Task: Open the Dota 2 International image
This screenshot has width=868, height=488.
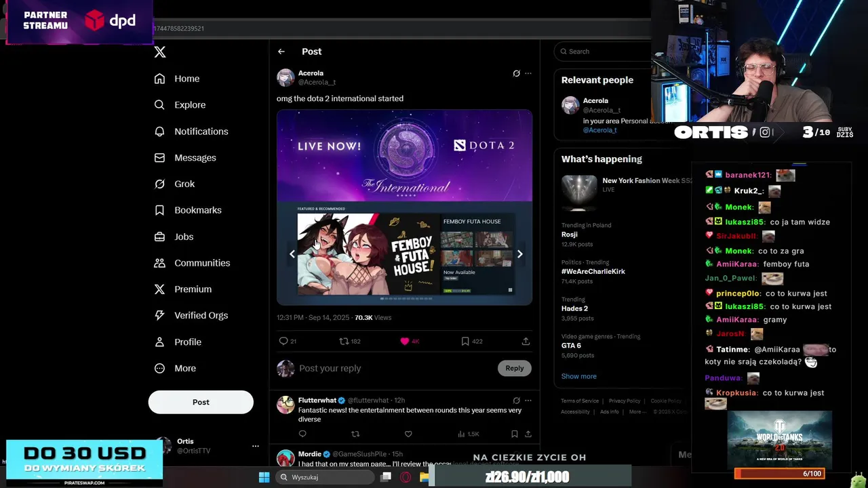Action: click(404, 207)
